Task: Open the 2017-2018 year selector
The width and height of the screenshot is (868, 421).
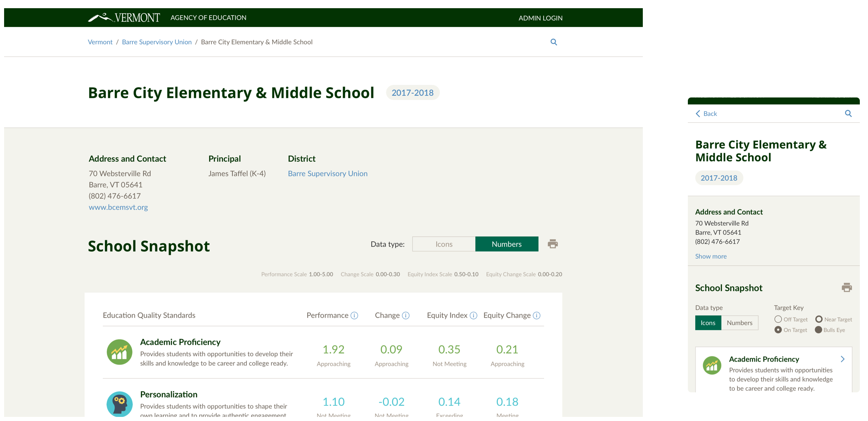Action: click(x=412, y=93)
